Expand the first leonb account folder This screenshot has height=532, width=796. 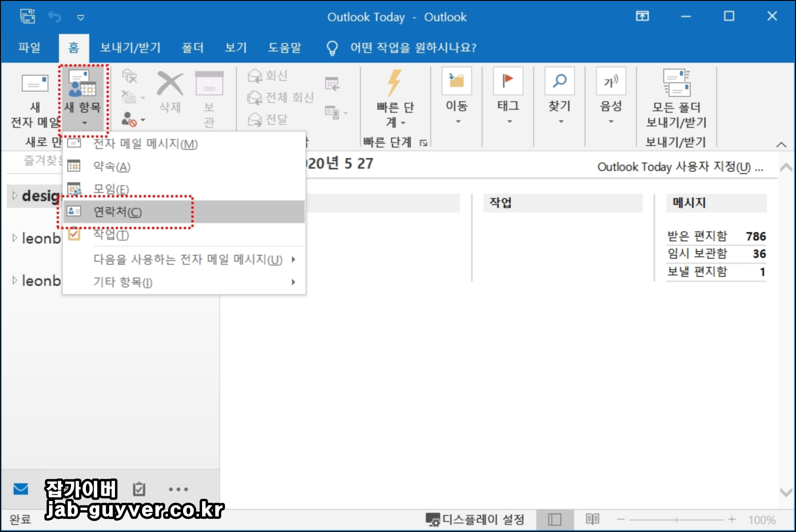[x=15, y=238]
